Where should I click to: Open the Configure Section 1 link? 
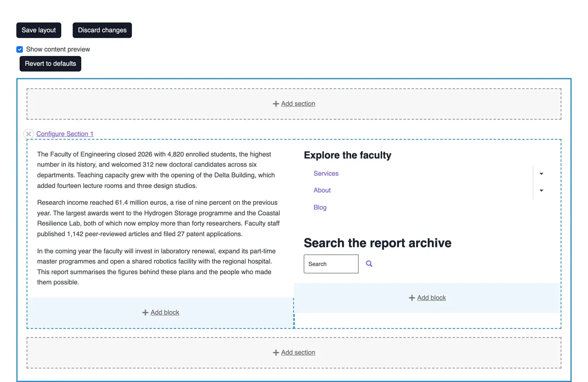point(65,134)
